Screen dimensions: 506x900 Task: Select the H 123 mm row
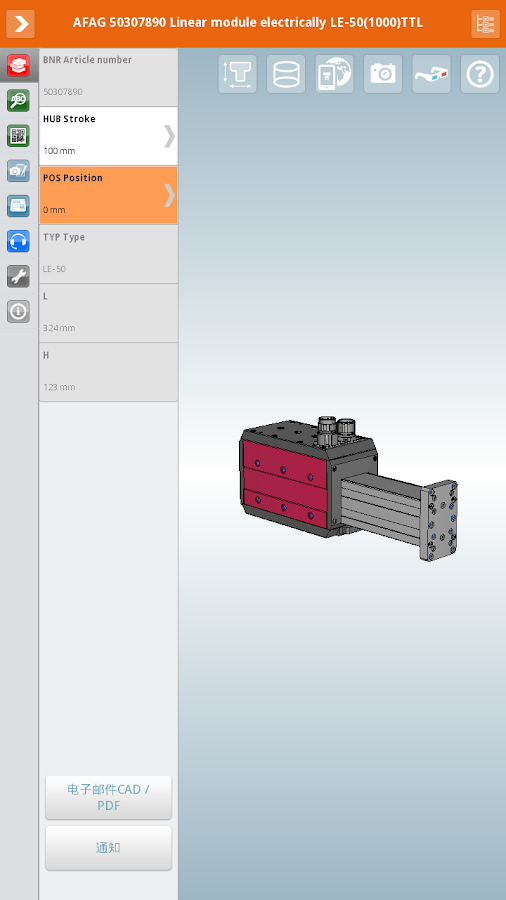tap(108, 372)
